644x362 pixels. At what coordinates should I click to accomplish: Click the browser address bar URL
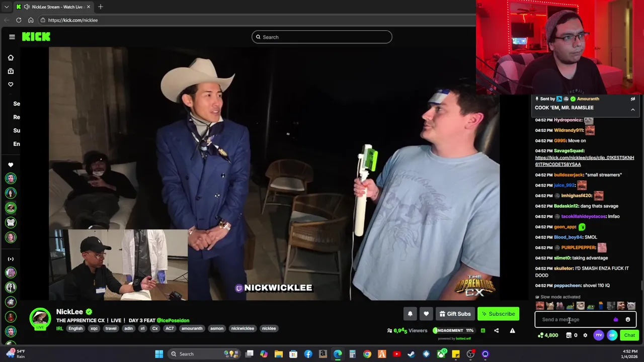[x=73, y=20]
